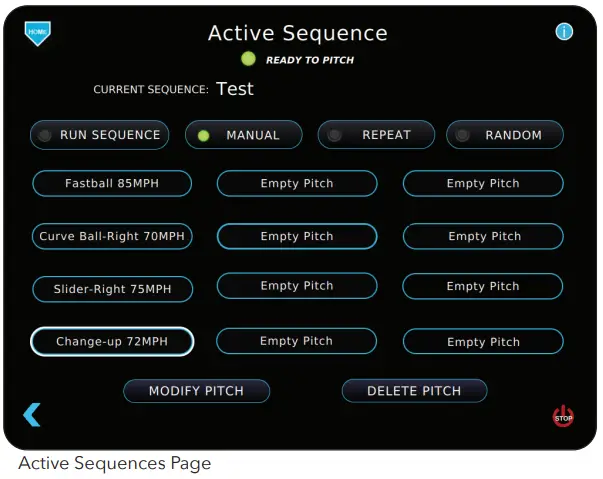The height and width of the screenshot is (479, 603).
Task: Select the bottom middle Empty Pitch slot
Action: point(297,342)
